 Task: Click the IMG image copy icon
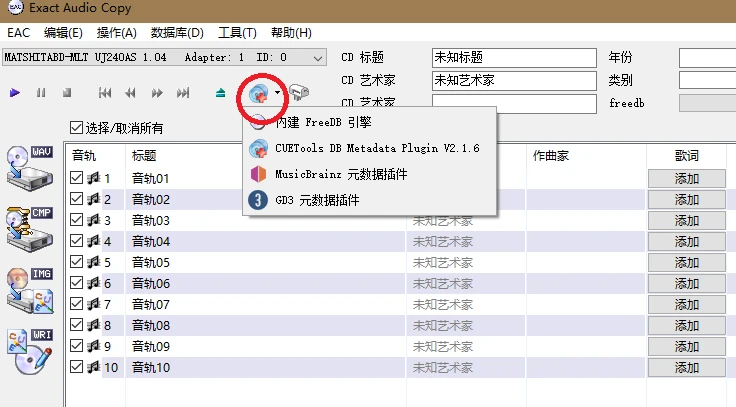coord(30,290)
